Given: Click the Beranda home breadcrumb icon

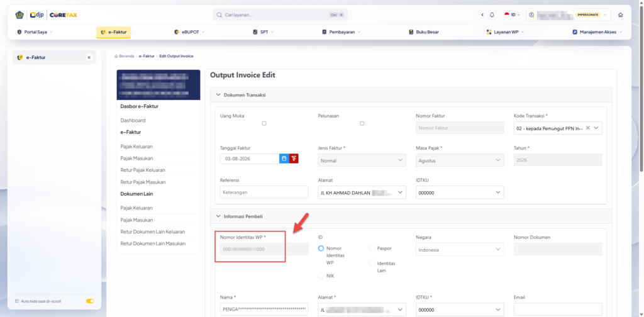Looking at the screenshot, I should [x=116, y=56].
